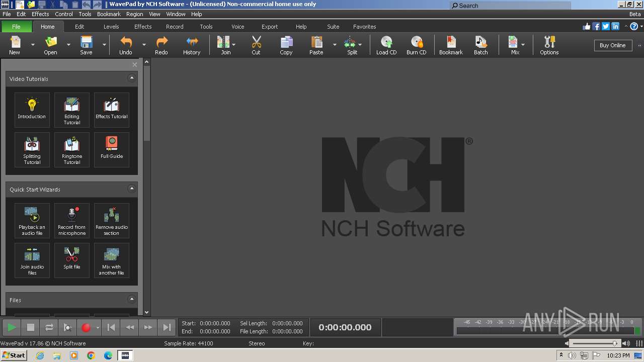This screenshot has height=362, width=644.
Task: Switch to the Levels ribbon tab
Action: [111, 27]
